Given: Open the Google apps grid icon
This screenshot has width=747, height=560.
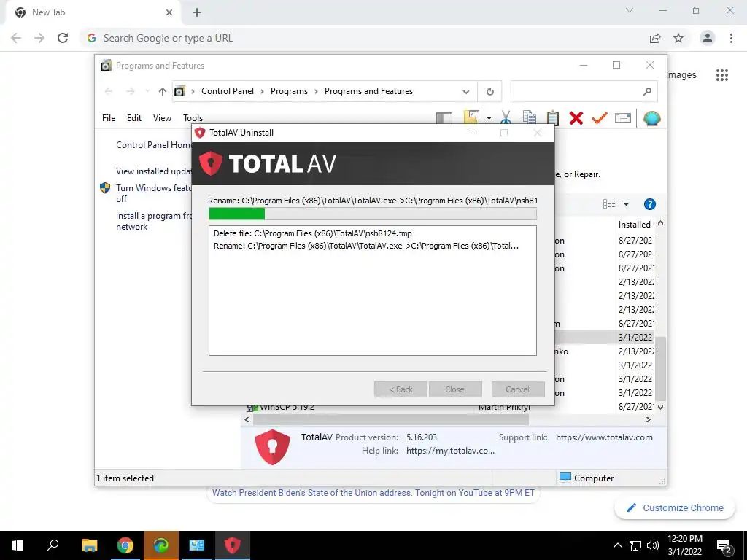Looking at the screenshot, I should [x=721, y=75].
